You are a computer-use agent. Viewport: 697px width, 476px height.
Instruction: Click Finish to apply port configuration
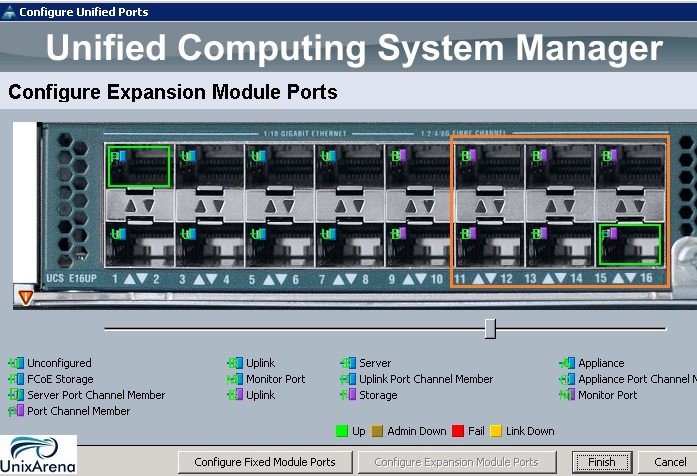click(x=602, y=462)
